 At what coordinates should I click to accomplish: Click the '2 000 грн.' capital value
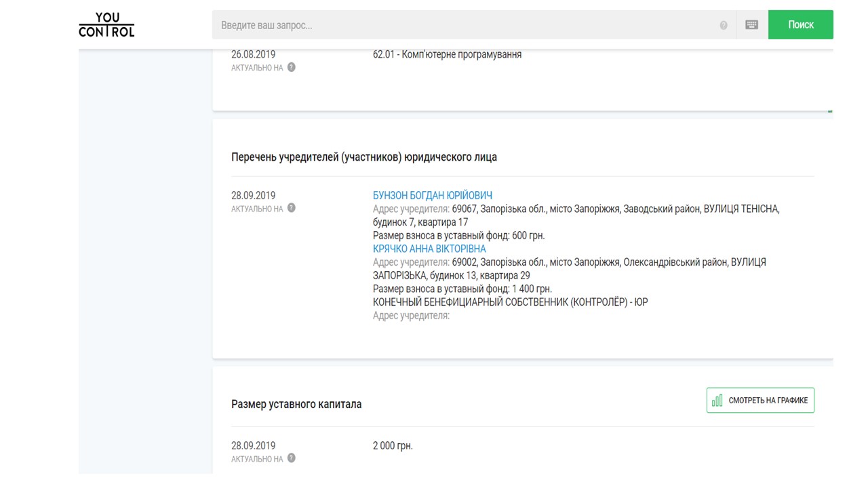tap(393, 445)
